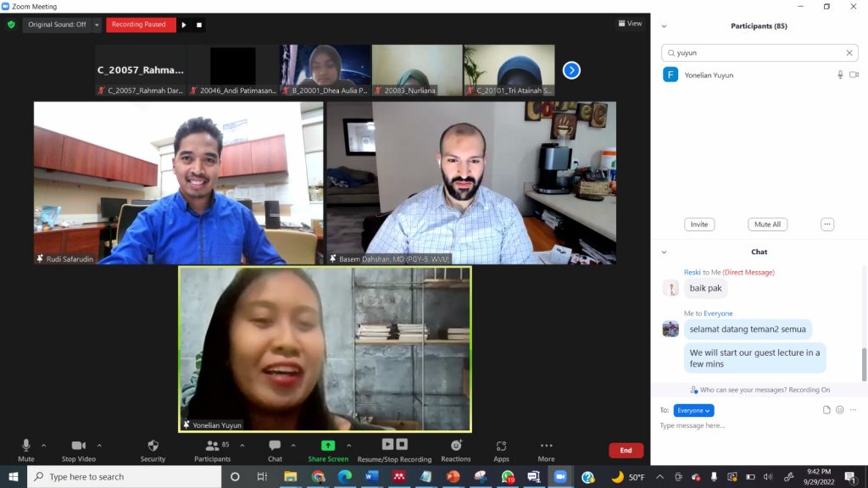868x488 pixels.
Task: Attach a file in chat
Action: pyautogui.click(x=826, y=410)
